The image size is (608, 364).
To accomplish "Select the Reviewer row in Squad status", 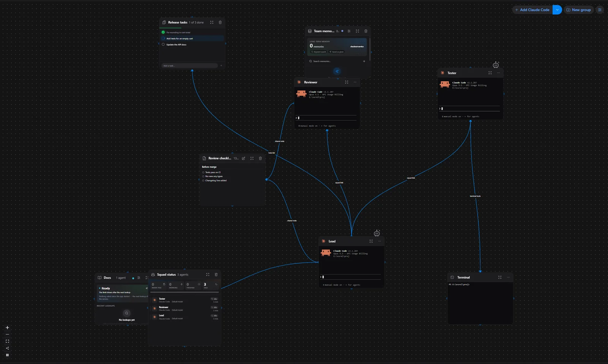I will 185,309.
